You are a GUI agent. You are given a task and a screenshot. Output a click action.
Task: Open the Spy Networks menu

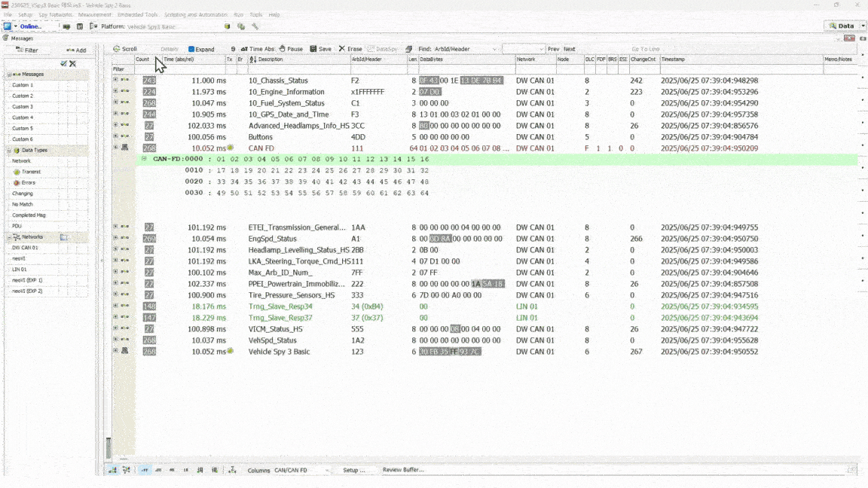coord(55,14)
